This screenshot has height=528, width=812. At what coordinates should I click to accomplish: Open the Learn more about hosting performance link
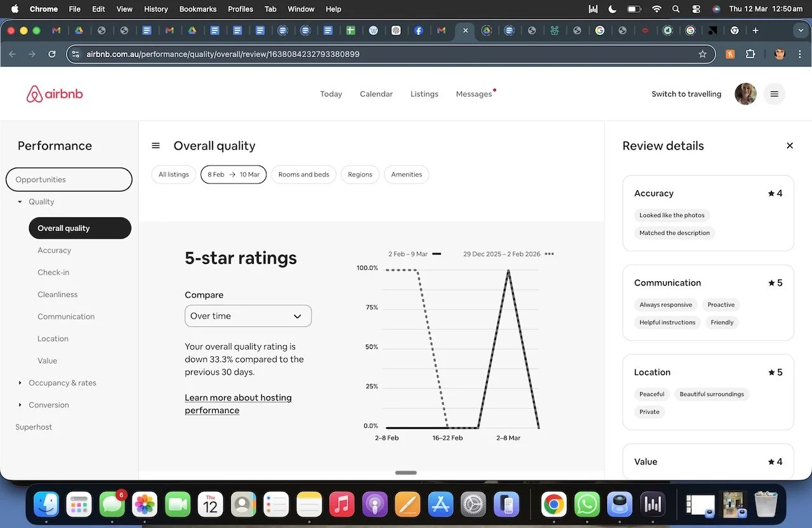click(x=238, y=404)
